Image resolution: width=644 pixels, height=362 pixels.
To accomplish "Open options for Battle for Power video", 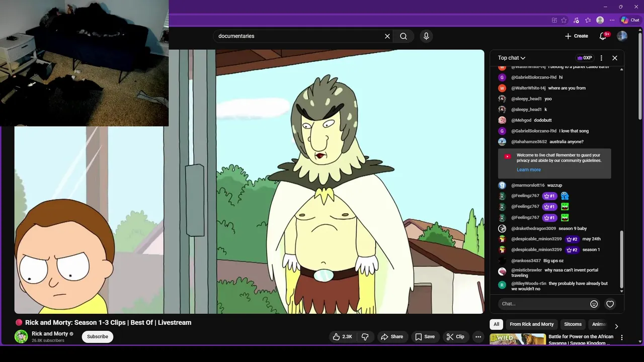I will 621,338.
